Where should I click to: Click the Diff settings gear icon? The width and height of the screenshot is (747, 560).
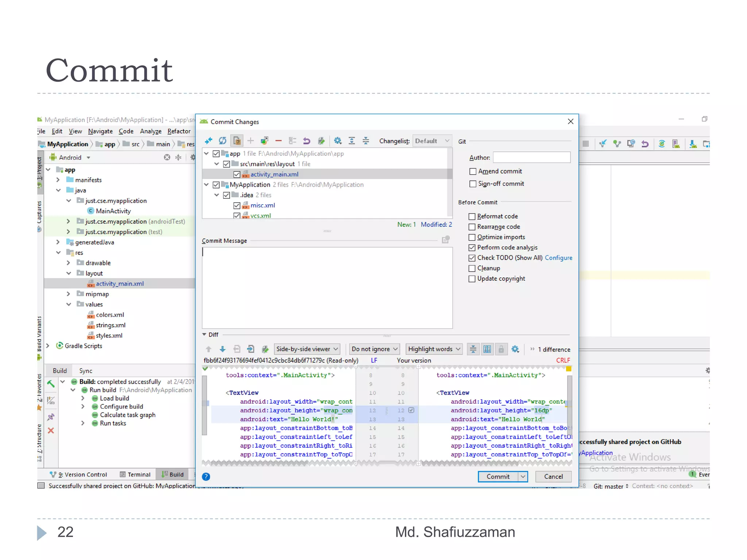click(x=515, y=349)
